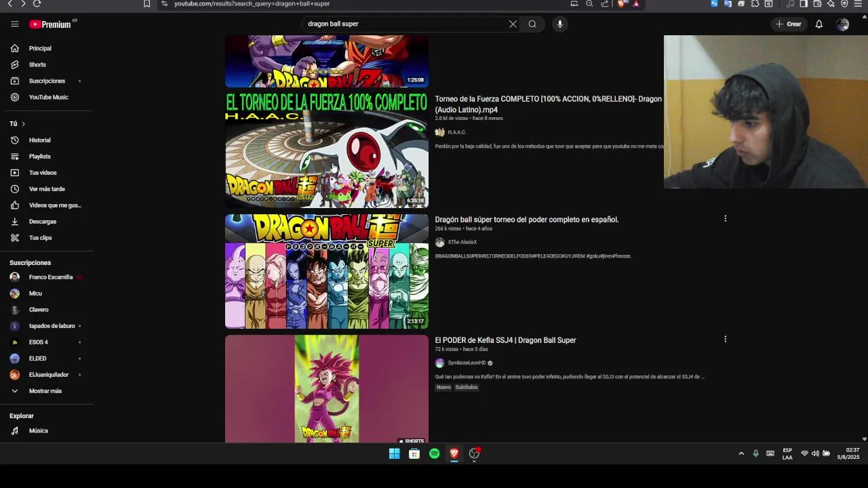Viewport: 868px width, 488px height.
Task: Open YouTube notifications bell
Action: click(x=819, y=24)
